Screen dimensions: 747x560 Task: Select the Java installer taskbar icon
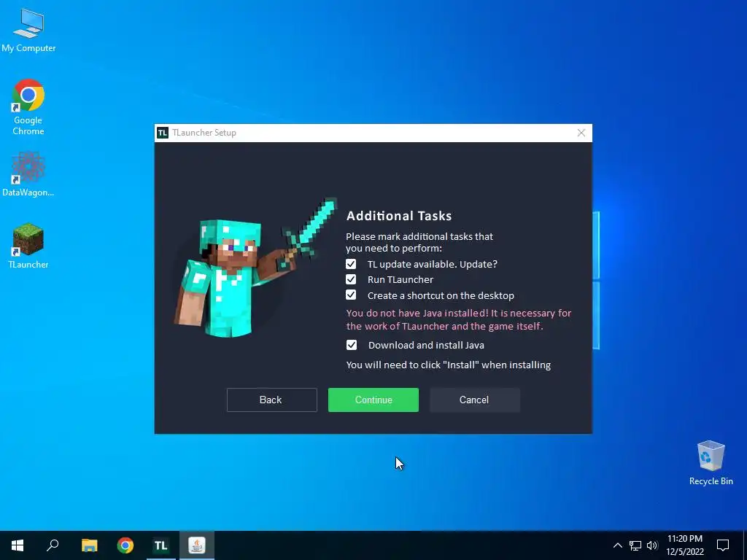tap(197, 545)
